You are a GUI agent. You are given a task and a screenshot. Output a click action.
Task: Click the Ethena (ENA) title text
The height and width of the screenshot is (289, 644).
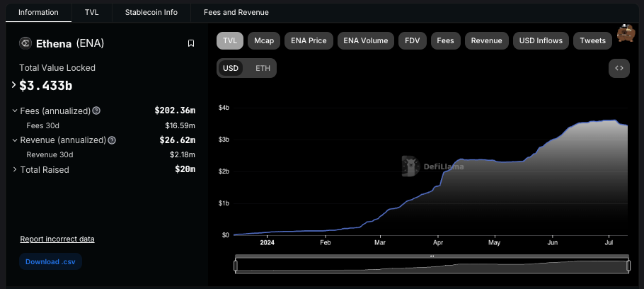click(70, 44)
